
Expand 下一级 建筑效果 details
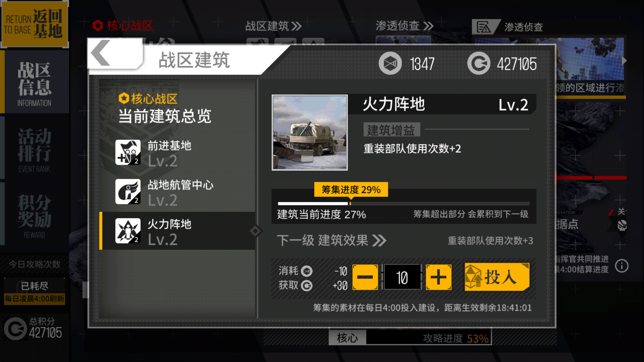pos(332,240)
